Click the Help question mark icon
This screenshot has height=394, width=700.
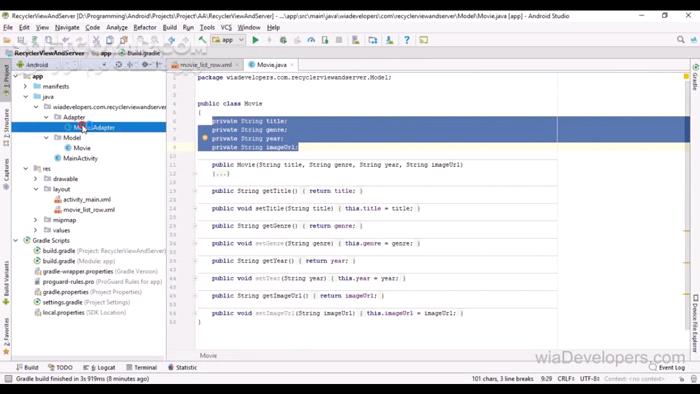(x=407, y=40)
